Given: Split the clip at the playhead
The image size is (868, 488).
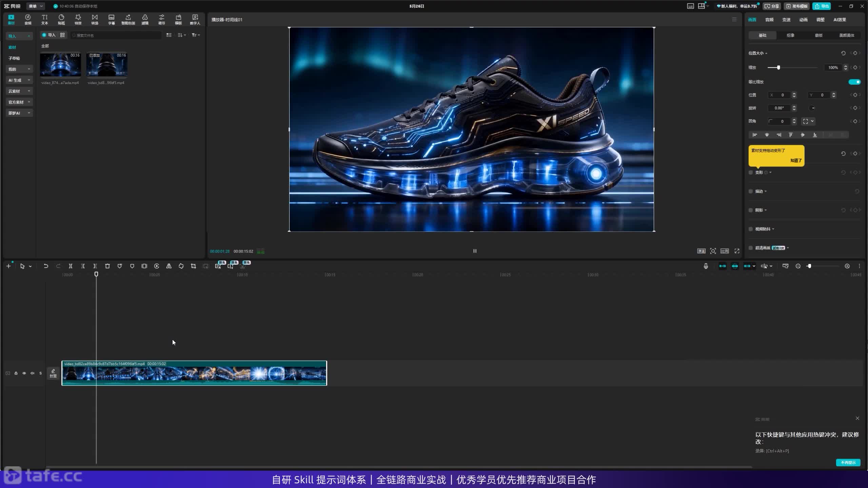Looking at the screenshot, I should click(71, 266).
